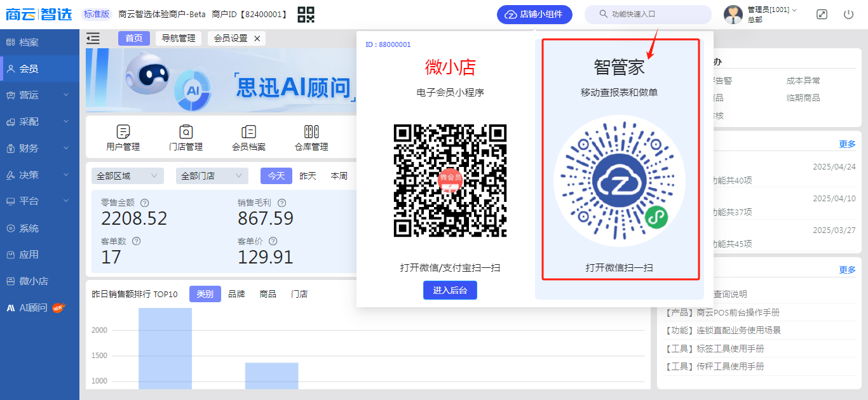This screenshot has width=868, height=400.
Task: Show ranking by 门店
Action: (x=300, y=294)
